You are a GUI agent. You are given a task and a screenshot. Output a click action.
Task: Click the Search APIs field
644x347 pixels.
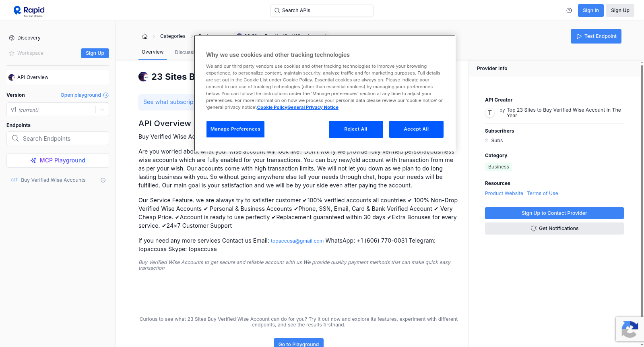(322, 10)
